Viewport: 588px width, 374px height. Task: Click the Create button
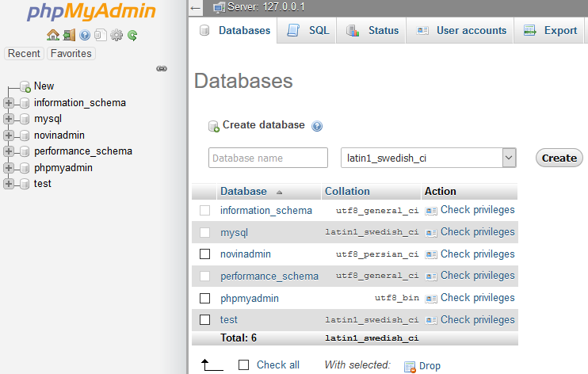click(559, 158)
